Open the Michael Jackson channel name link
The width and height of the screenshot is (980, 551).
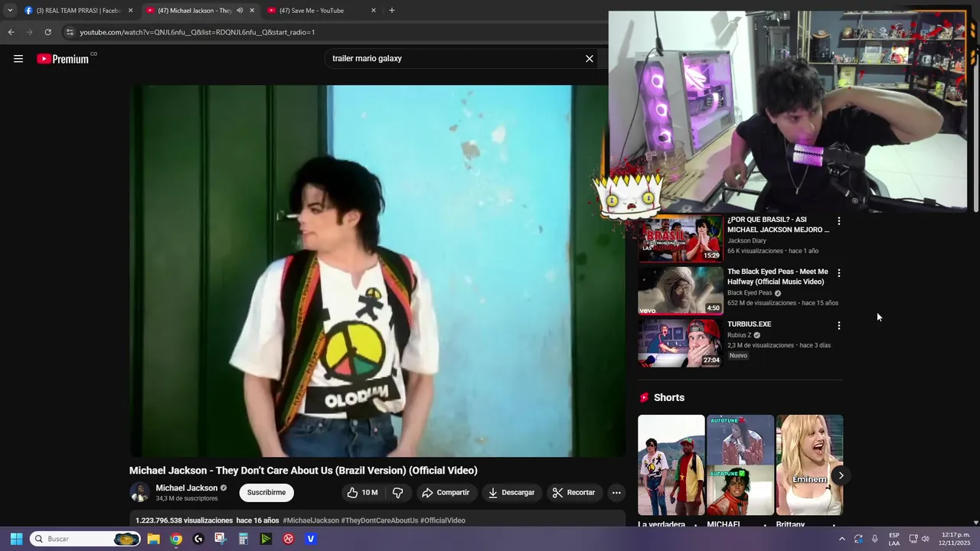coord(187,488)
